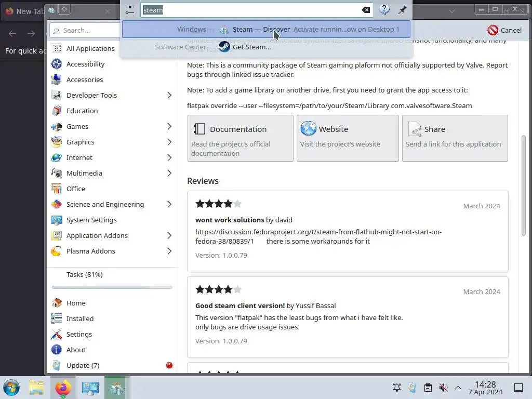Open KRunner configure sliders icon
This screenshot has width=532, height=399.
tap(129, 10)
